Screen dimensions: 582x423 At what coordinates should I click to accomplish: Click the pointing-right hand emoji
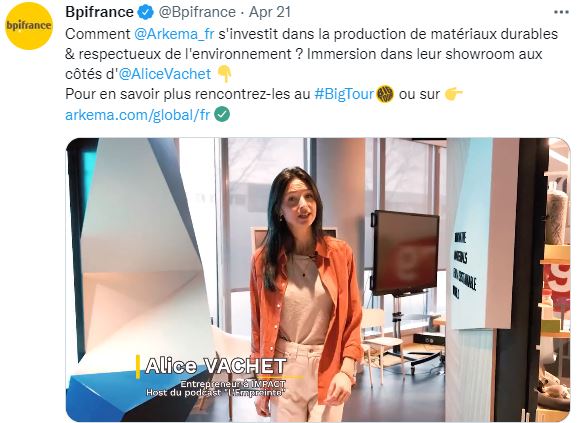tap(453, 94)
